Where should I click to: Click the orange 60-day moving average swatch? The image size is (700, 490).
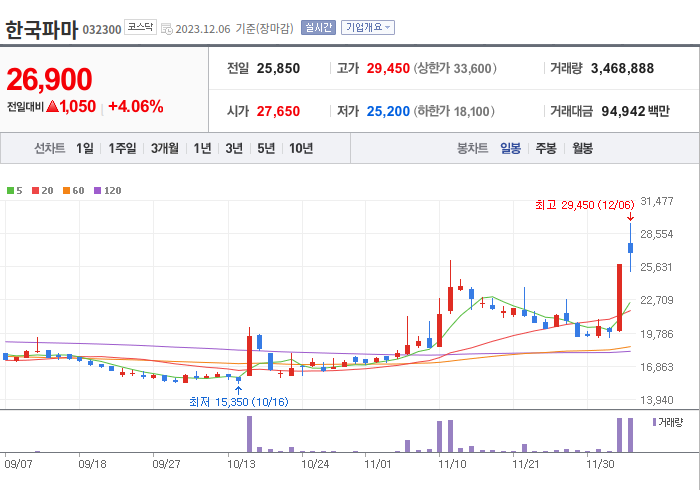pyautogui.click(x=67, y=191)
